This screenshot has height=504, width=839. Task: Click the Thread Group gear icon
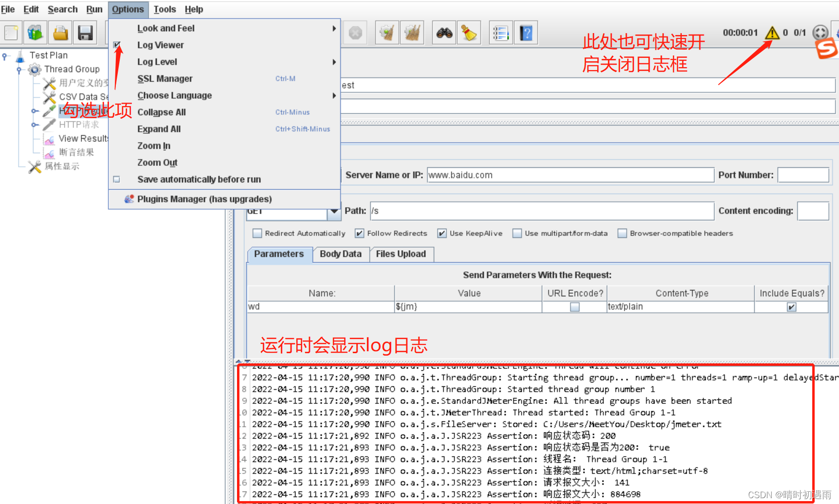click(x=35, y=70)
